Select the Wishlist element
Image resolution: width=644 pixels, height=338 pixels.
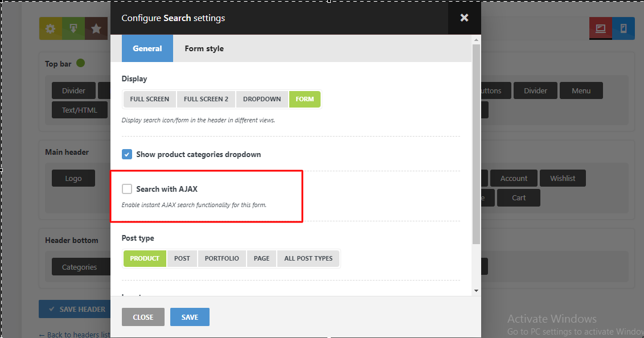(x=563, y=179)
